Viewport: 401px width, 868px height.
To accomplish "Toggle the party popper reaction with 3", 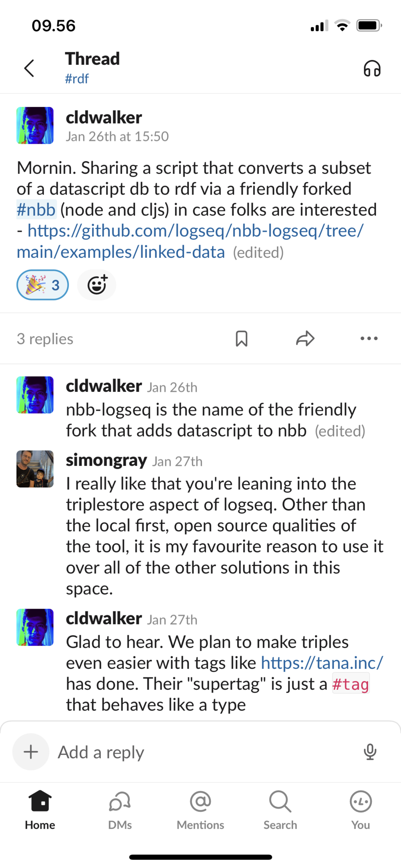I will point(43,284).
